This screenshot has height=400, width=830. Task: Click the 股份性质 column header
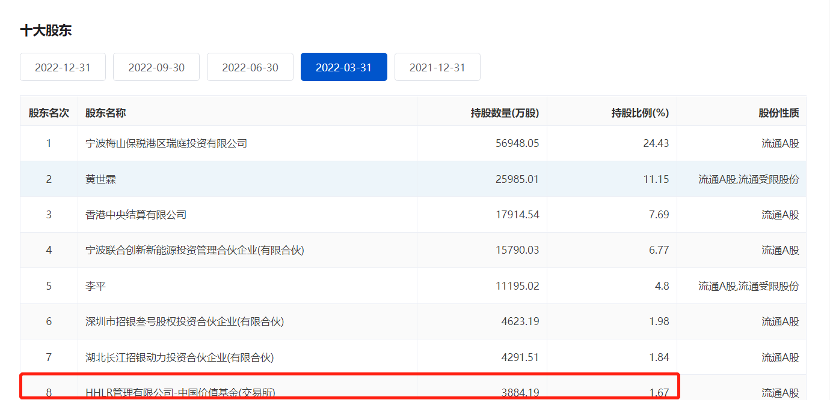click(x=779, y=113)
